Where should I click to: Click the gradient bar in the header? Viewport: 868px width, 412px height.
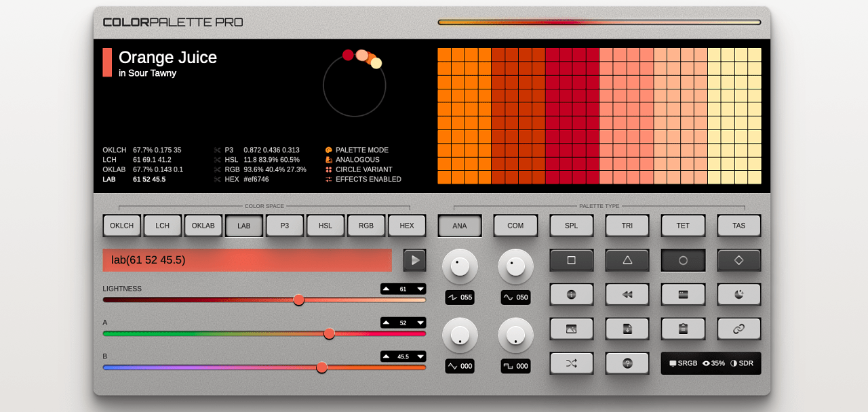tap(599, 22)
